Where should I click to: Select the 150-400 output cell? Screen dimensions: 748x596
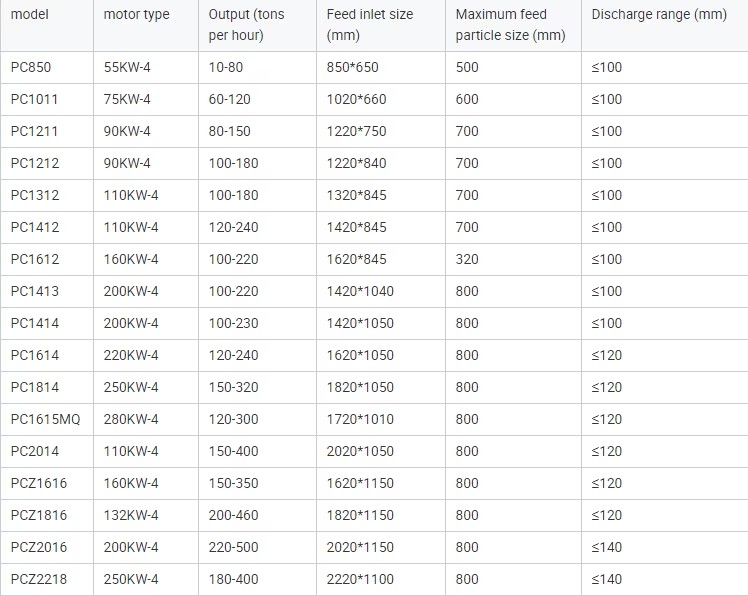pyautogui.click(x=233, y=451)
